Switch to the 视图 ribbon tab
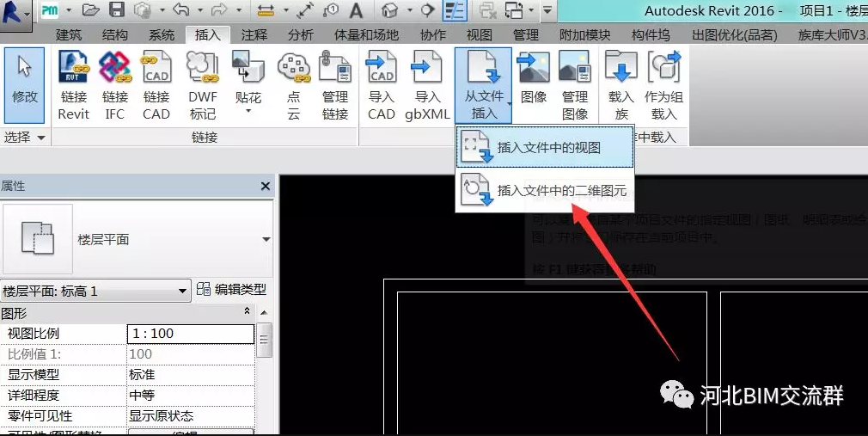The height and width of the screenshot is (436, 868). coord(480,35)
